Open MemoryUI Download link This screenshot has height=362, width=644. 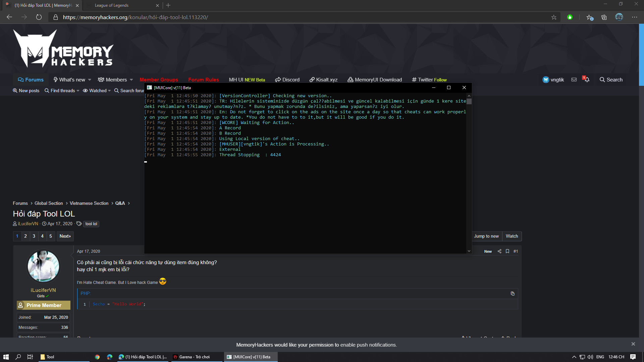tap(375, 80)
